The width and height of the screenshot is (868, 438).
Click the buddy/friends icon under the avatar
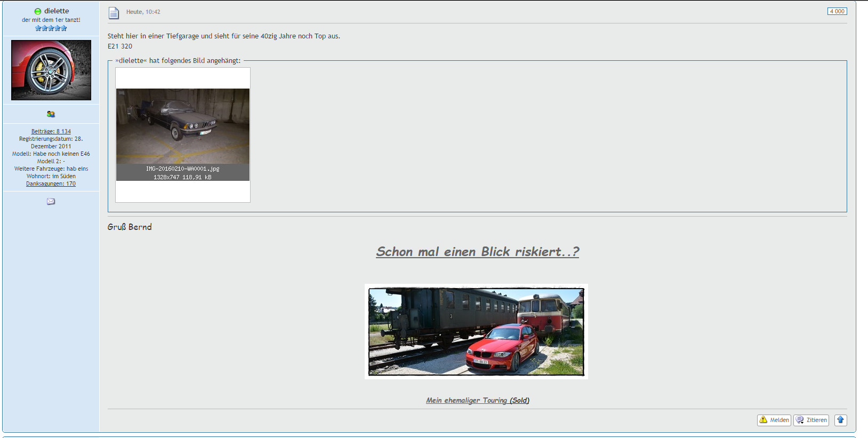click(x=51, y=114)
